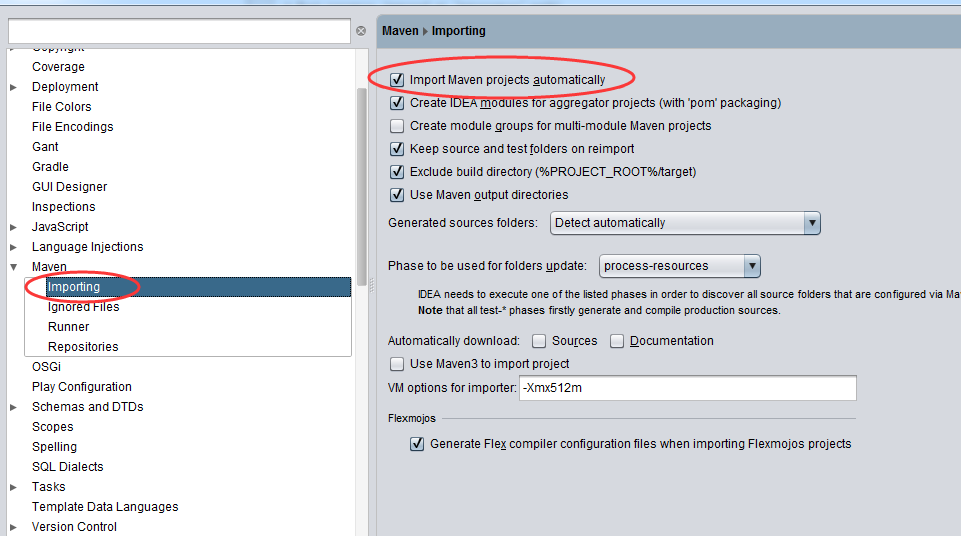
Task: Toggle Exclude build directory checkbox
Action: [397, 172]
